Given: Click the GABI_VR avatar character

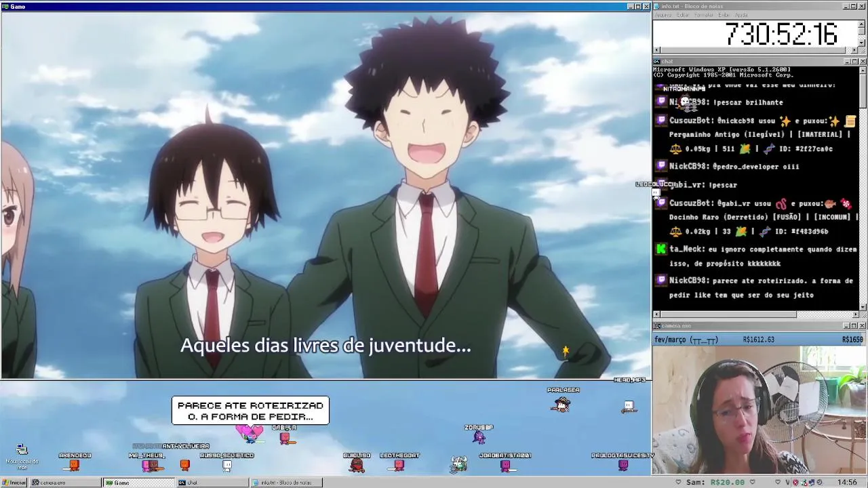Looking at the screenshot, I should pos(285,438).
